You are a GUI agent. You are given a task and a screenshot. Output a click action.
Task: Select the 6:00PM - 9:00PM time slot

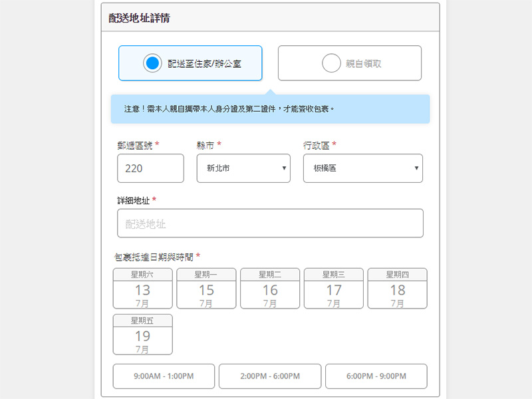pyautogui.click(x=376, y=376)
